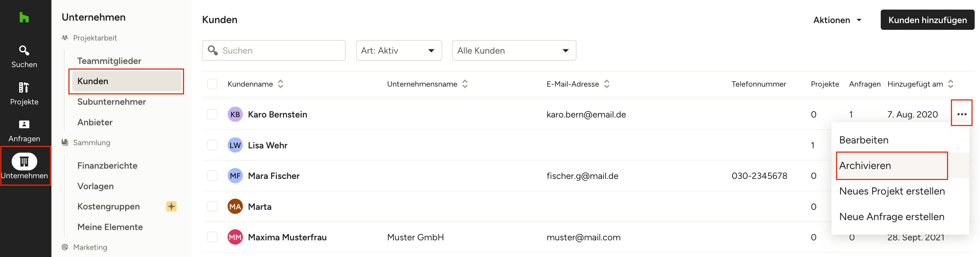Viewport: 980px width, 257px height.
Task: Expand the Alle Kunden dropdown
Action: [x=514, y=51]
